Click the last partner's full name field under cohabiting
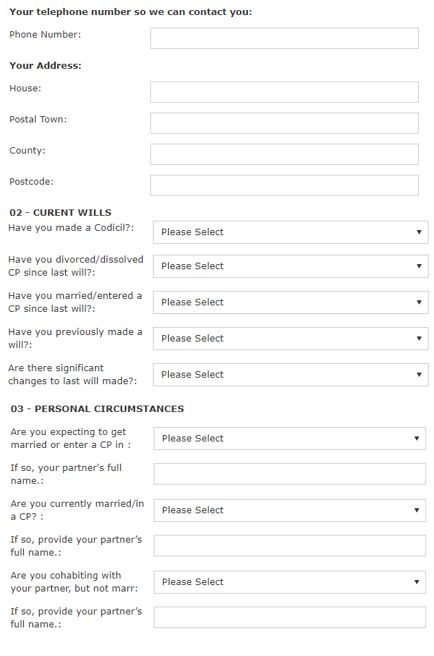Screen dimensions: 434x656 coord(290,618)
